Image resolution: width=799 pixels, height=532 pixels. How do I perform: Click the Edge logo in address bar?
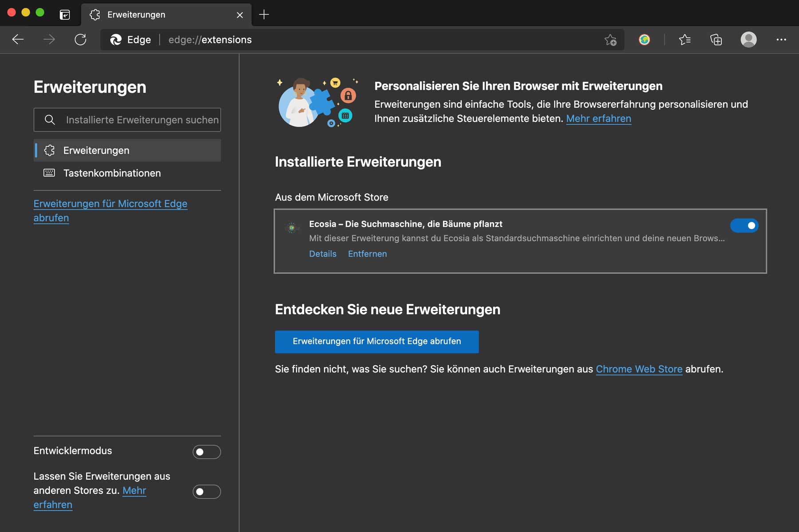click(x=116, y=40)
